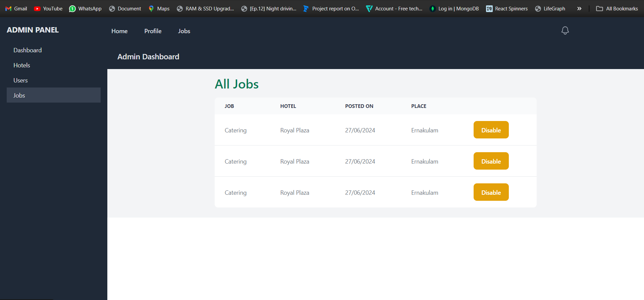This screenshot has width=644, height=300.
Task: Select Users in the sidebar
Action: (54, 80)
